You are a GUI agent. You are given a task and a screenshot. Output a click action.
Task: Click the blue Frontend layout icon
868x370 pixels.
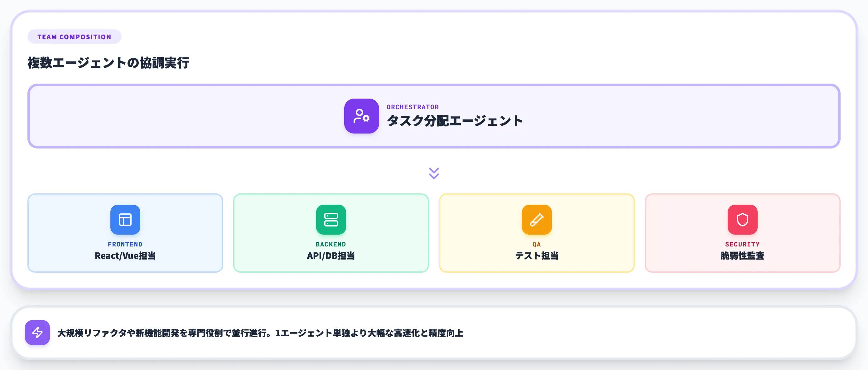click(x=125, y=219)
